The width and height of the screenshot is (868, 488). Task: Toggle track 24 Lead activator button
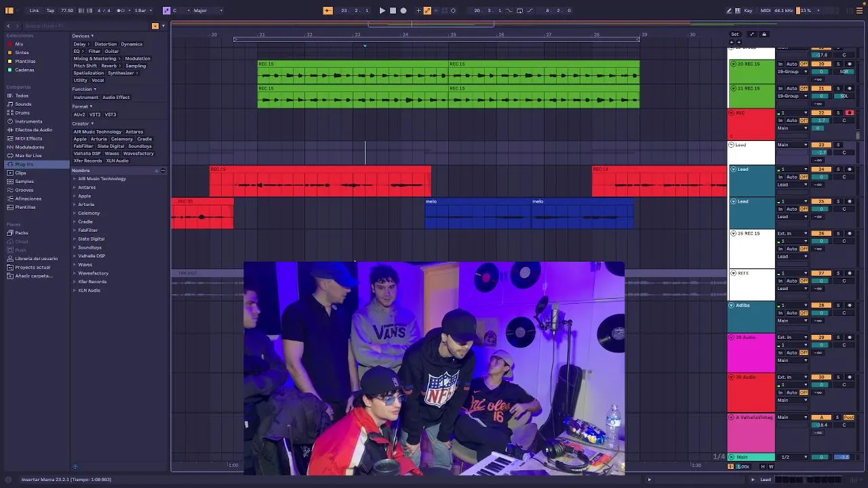pos(821,169)
